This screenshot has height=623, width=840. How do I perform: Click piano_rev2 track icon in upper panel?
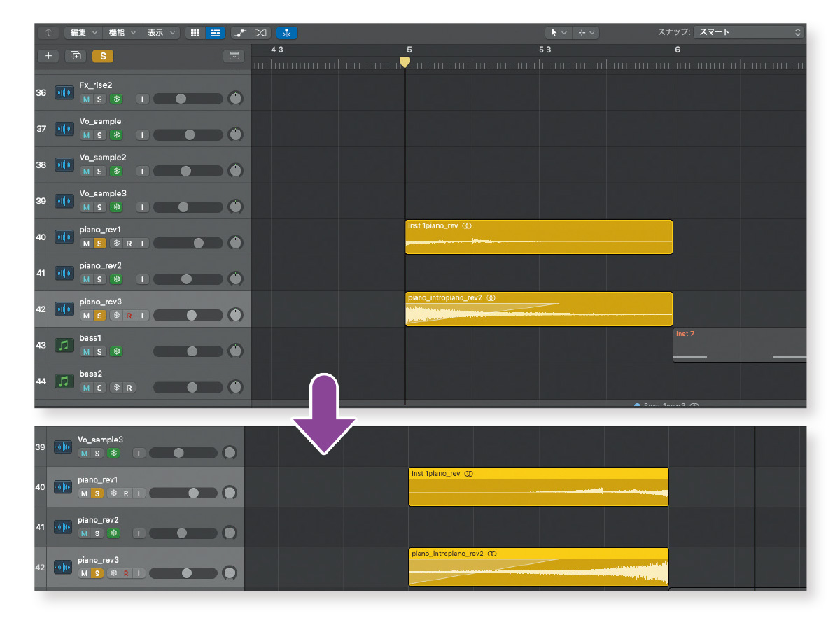pos(64,273)
